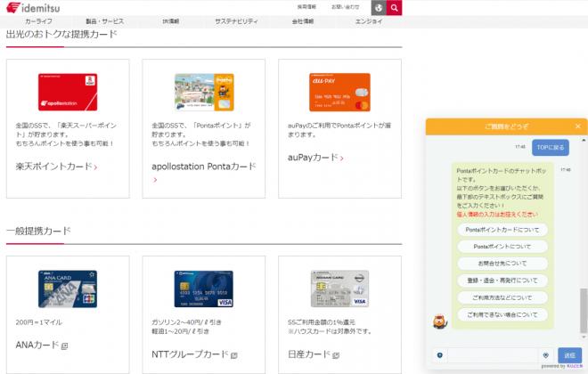The image size is (588, 374).
Task: Click the ご質問をどうぞ chat header title
Action: [x=506, y=126]
